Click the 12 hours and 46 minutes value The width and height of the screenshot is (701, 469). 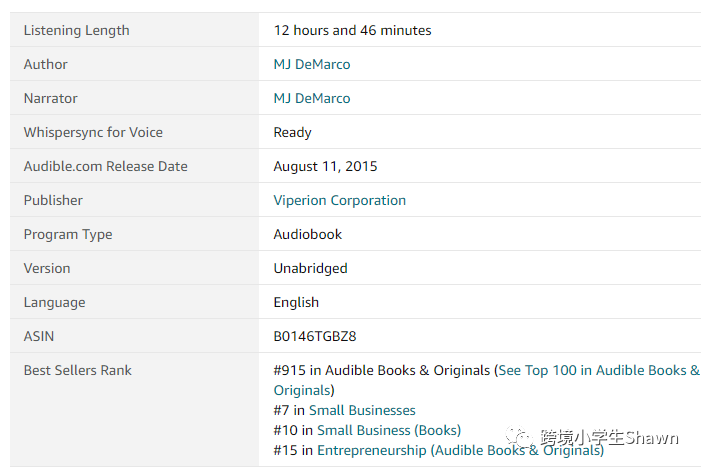click(352, 30)
